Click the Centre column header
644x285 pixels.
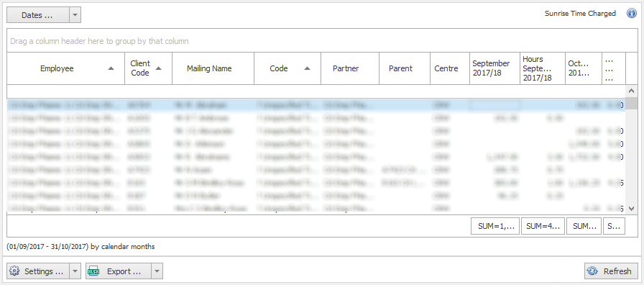450,68
